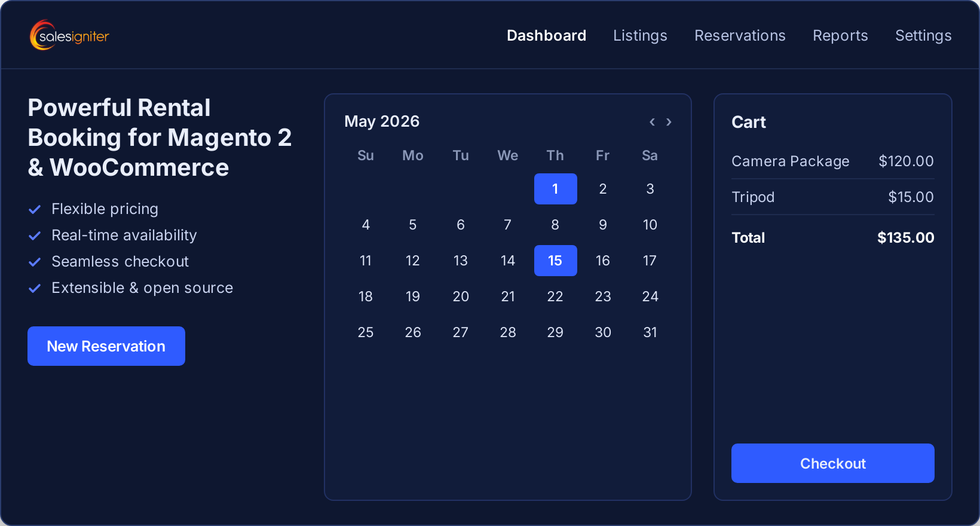The image size is (980, 526).
Task: Click day 25 in May calendar
Action: (x=366, y=332)
